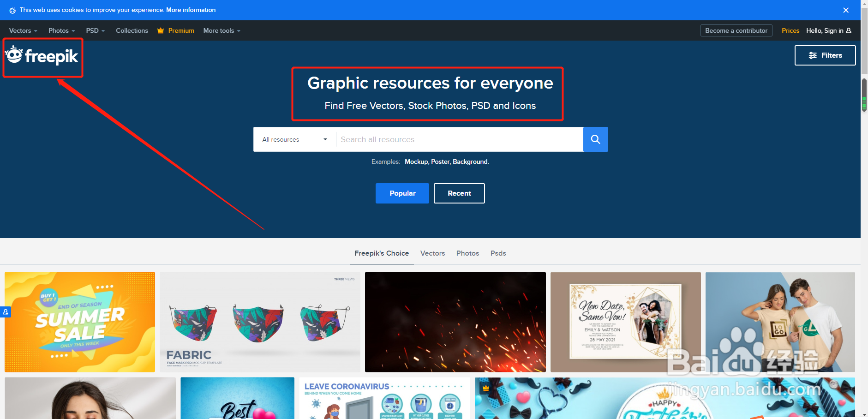Expand the More tools menu
The height and width of the screenshot is (419, 868).
(222, 30)
